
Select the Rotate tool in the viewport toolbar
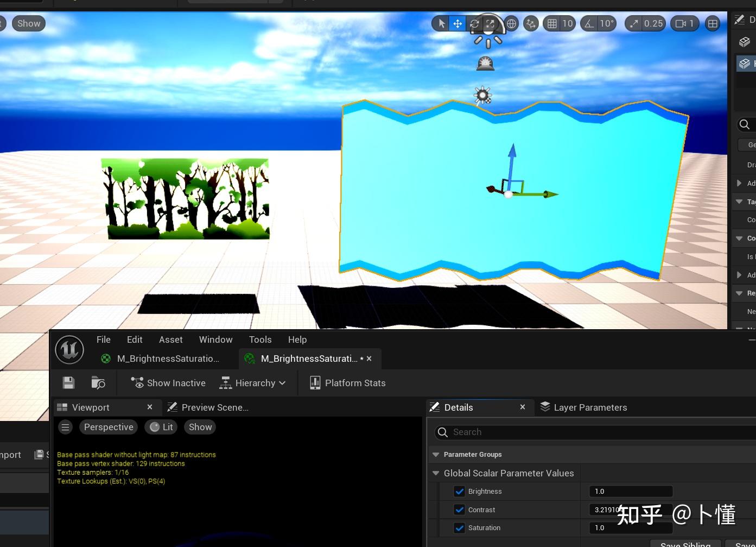coord(474,23)
